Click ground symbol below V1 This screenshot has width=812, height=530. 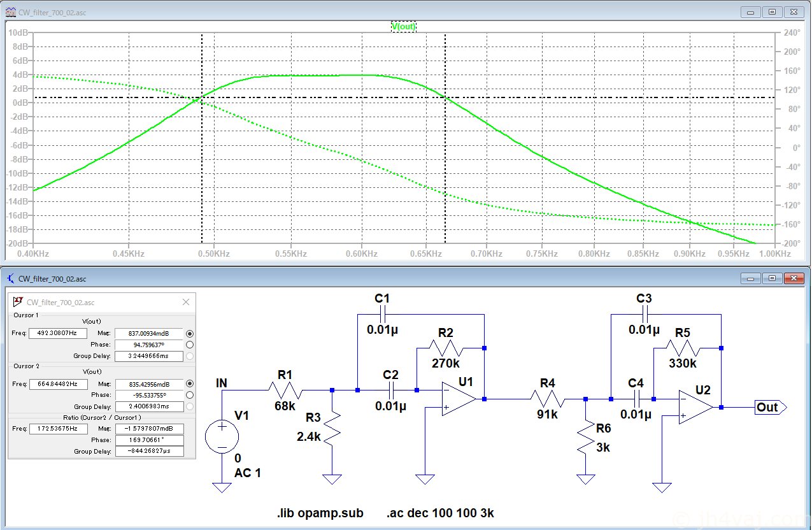(222, 487)
